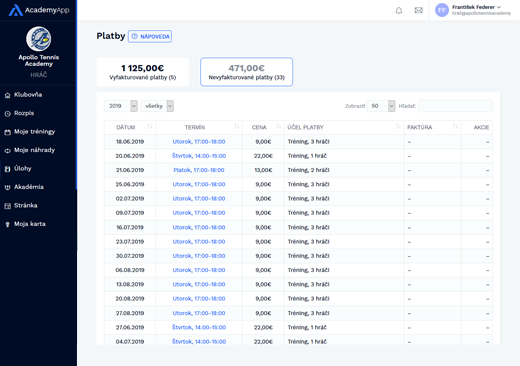Sort by Termín column arrows
520x366 pixels.
click(x=237, y=126)
